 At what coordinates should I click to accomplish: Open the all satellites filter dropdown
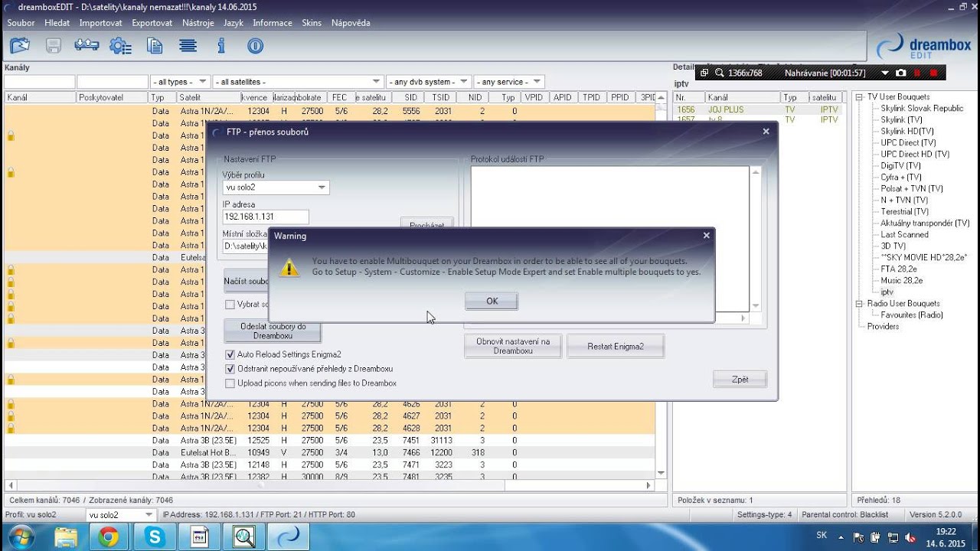377,82
